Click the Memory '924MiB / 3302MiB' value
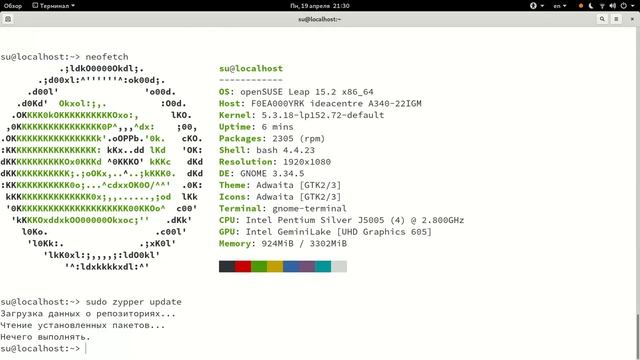This screenshot has width=640, height=360. tap(304, 244)
